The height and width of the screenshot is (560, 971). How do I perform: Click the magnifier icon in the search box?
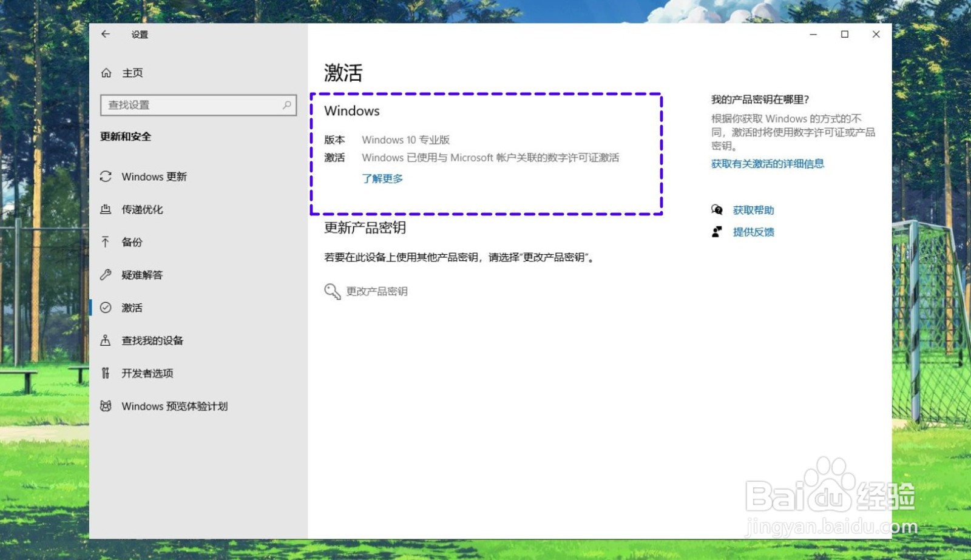point(286,105)
